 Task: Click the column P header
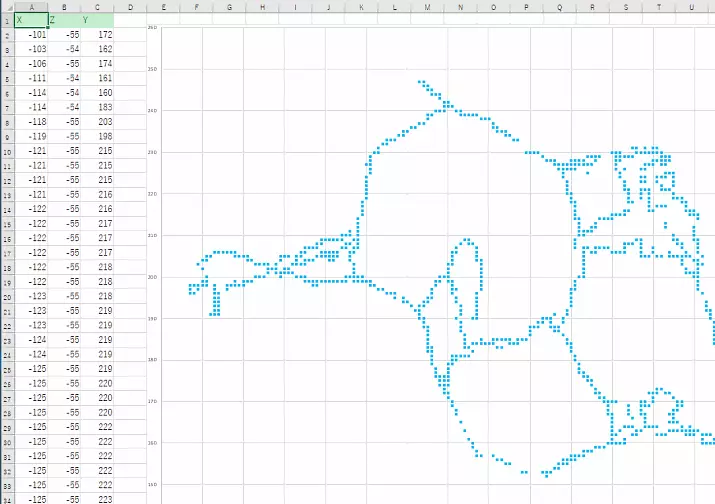526,7
